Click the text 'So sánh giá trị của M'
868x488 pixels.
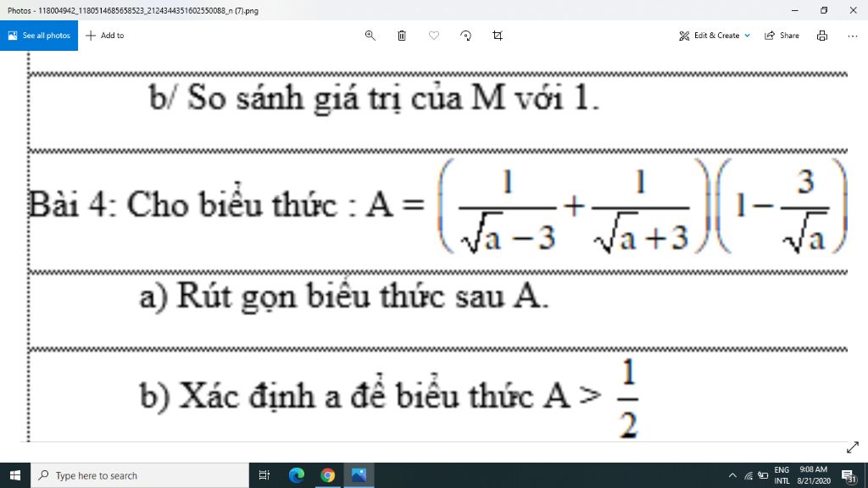(x=347, y=98)
